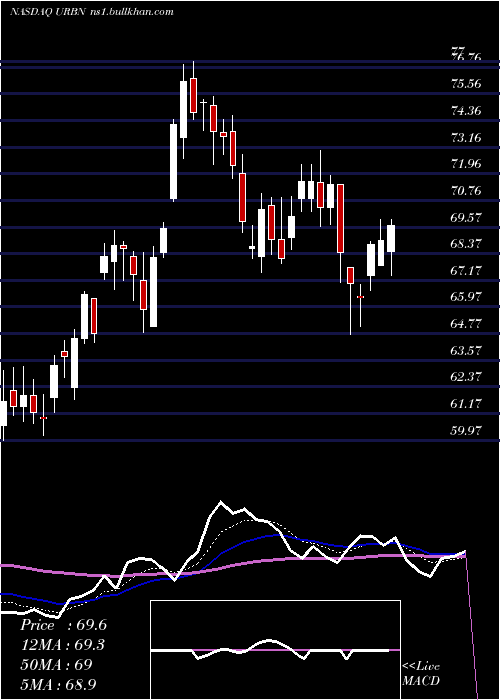Click the <<Live MACD label

421,673
